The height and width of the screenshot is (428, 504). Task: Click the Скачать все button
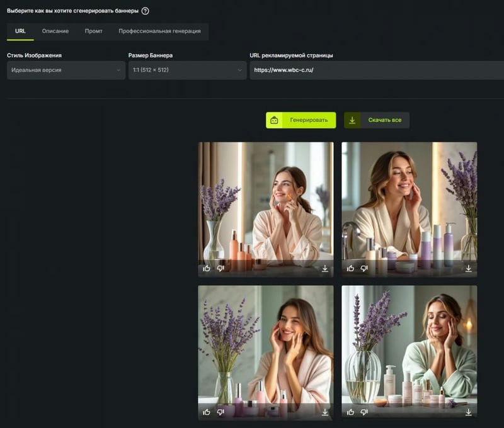[x=376, y=120]
